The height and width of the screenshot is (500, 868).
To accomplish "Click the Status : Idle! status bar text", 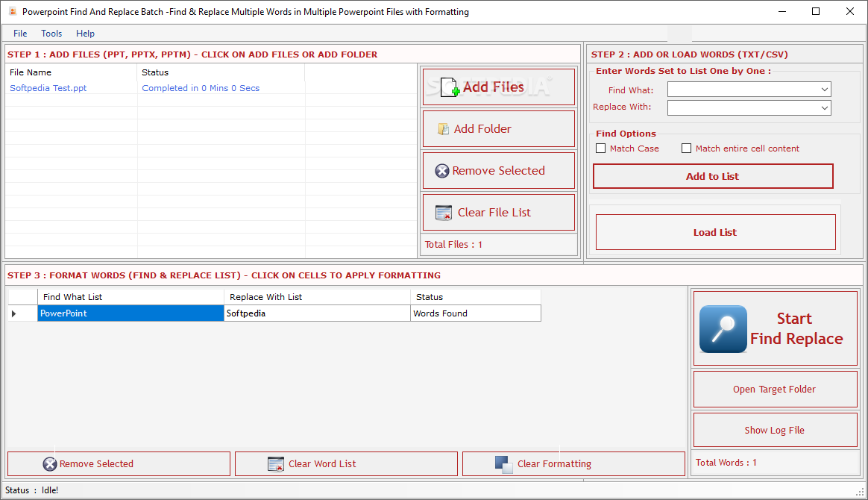I will [31, 490].
